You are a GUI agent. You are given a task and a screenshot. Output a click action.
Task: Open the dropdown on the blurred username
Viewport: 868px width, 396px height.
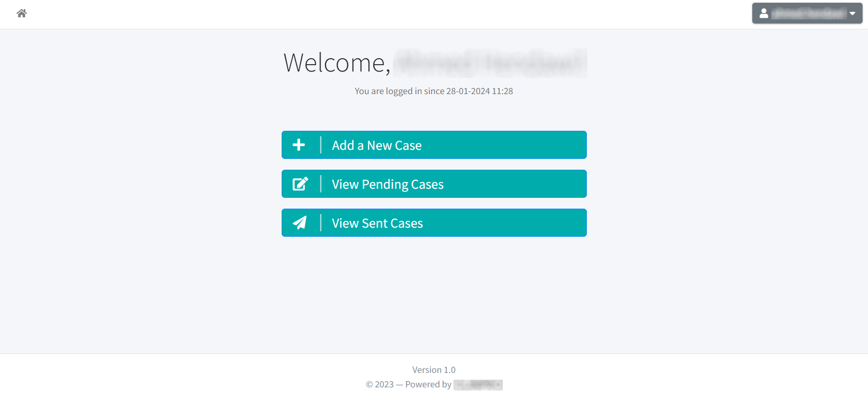808,14
